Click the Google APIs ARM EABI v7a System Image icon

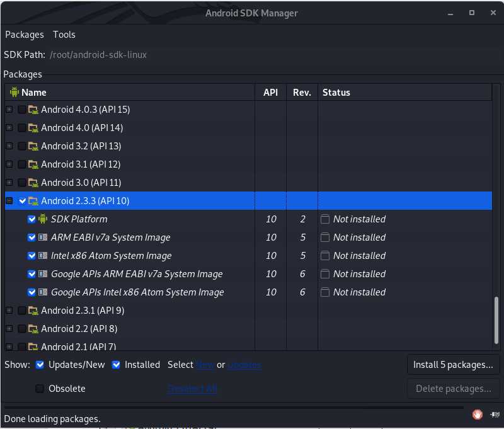point(43,274)
